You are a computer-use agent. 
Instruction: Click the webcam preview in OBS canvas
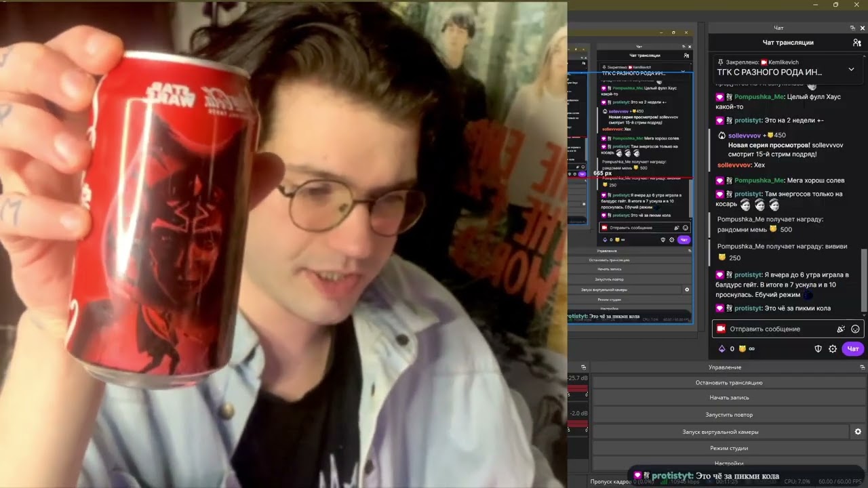tap(283, 244)
